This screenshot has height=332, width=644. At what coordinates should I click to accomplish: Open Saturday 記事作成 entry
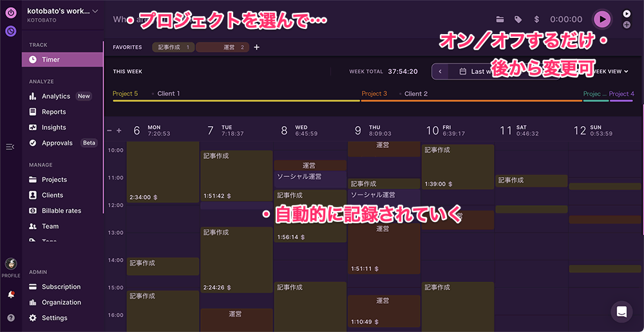tap(531, 181)
